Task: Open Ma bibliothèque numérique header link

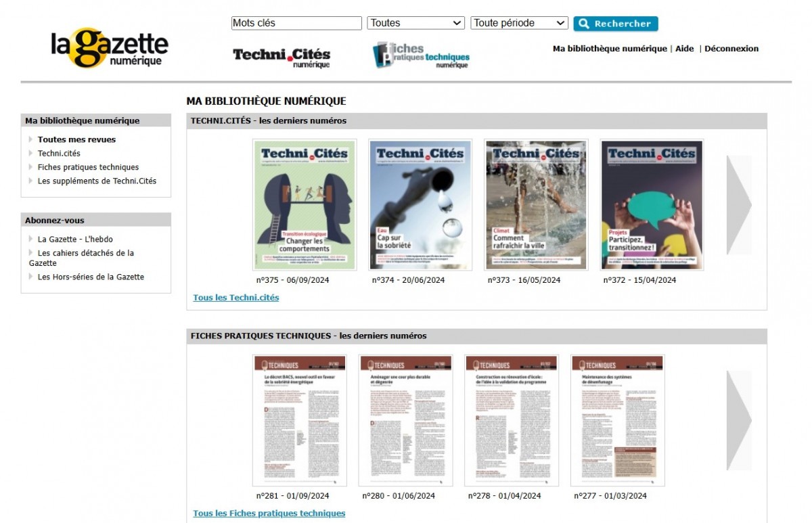Action: tap(610, 49)
